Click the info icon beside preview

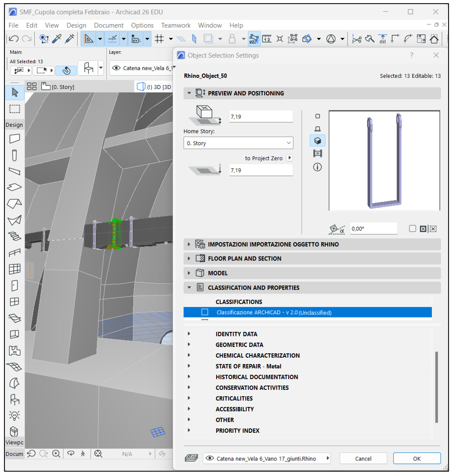tap(317, 167)
